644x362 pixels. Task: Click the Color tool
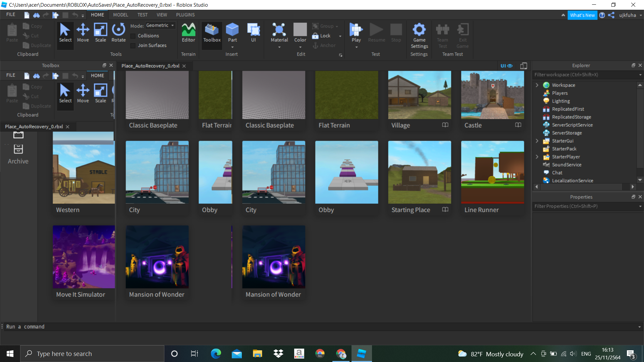(x=300, y=33)
